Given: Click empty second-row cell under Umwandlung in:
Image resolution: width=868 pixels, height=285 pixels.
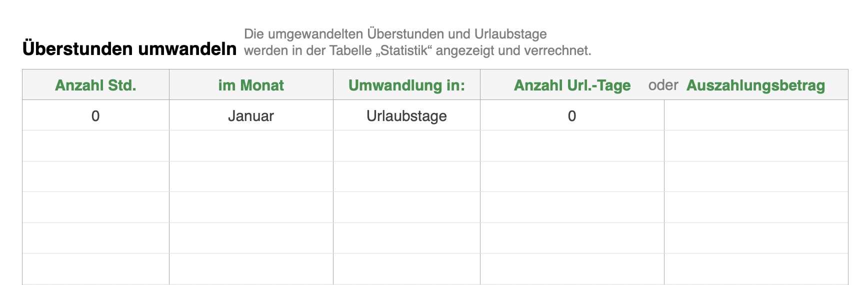Looking at the screenshot, I should (406, 146).
